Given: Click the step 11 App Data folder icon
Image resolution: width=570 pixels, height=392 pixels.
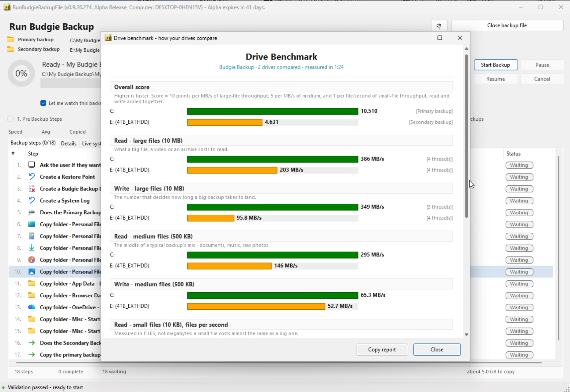Looking at the screenshot, I should pos(32,284).
